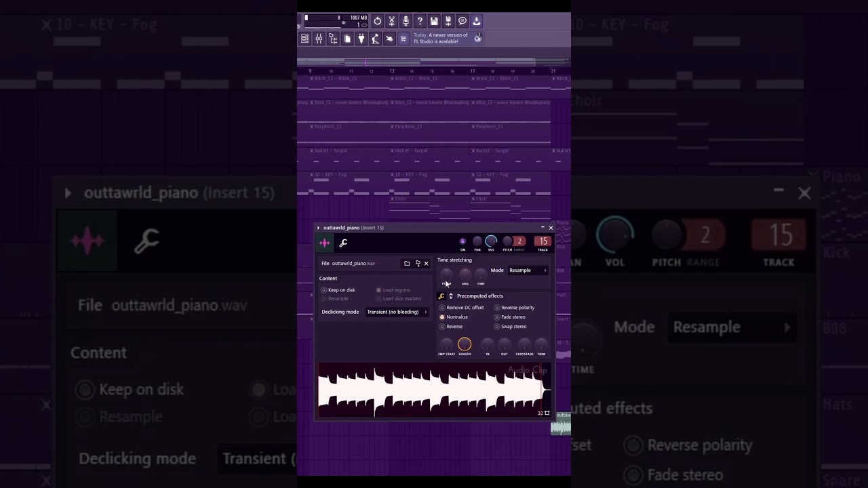Click the pitch RANGE value 2
This screenshot has width=868, height=488.
519,241
